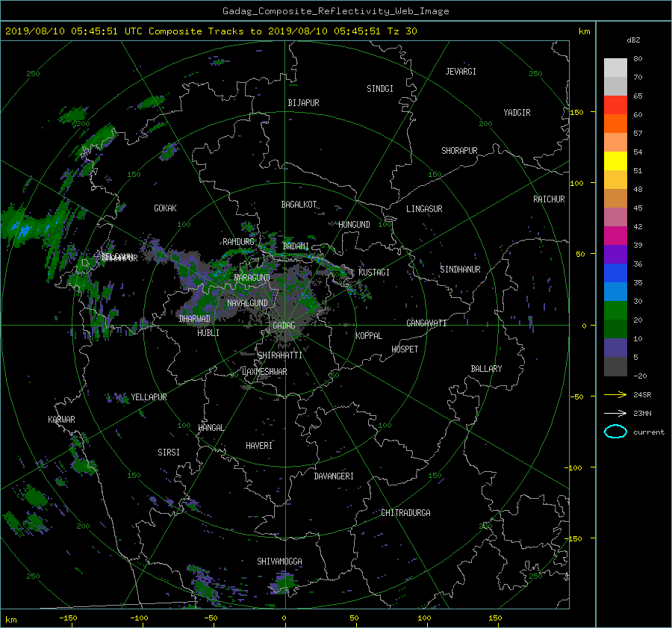Image resolution: width=672 pixels, height=628 pixels.
Task: Click the SIRSI city label
Action: [169, 453]
